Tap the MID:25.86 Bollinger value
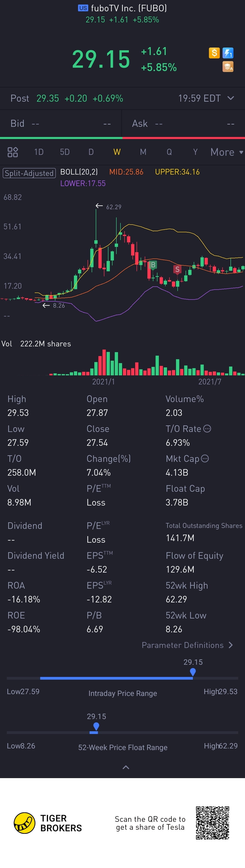This screenshot has width=245, height=868. 126,172
